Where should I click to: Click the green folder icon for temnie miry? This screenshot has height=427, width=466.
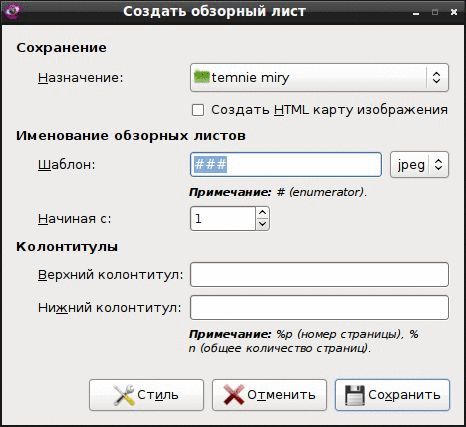pos(202,77)
